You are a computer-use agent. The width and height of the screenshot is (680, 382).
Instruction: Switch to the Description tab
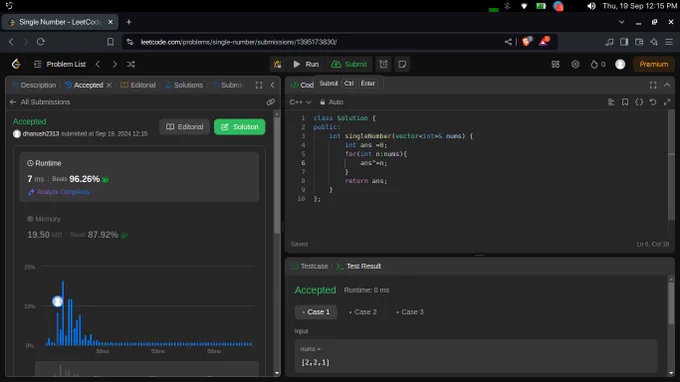(34, 85)
